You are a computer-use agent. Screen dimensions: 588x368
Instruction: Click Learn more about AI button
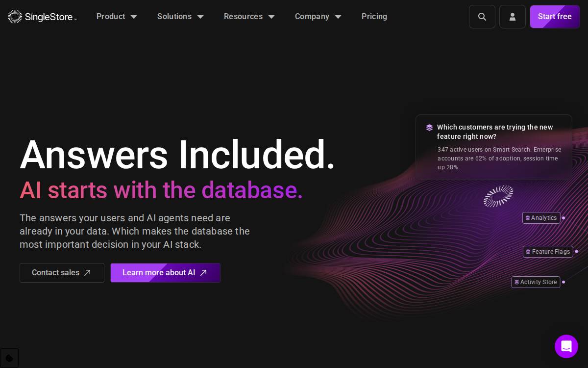(x=165, y=273)
